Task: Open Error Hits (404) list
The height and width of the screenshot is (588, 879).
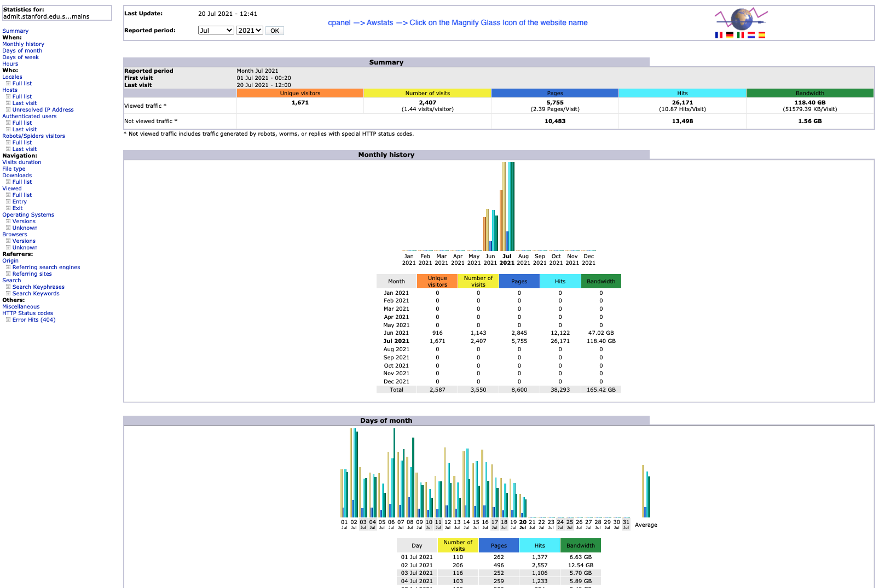Action: tap(34, 320)
